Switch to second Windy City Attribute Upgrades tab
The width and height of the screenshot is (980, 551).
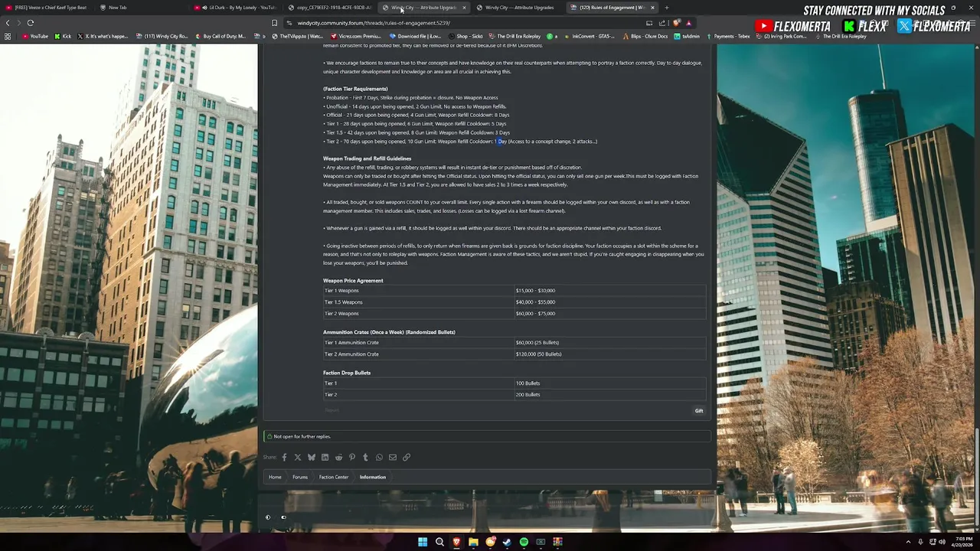[517, 8]
